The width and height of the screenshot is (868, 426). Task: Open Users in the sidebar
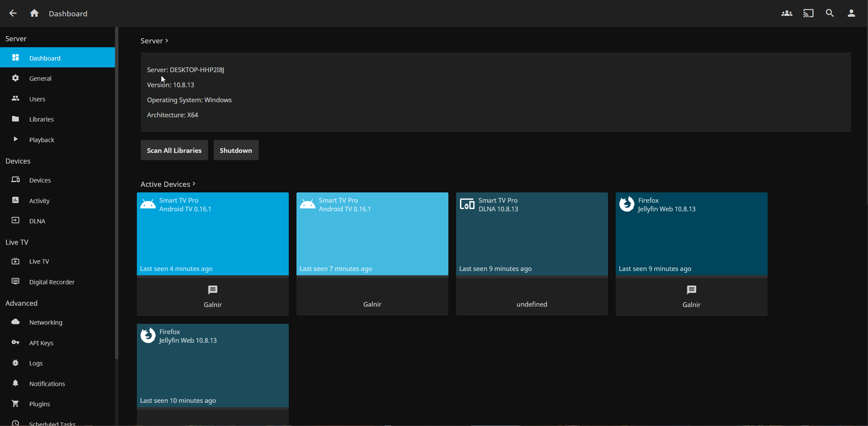[37, 99]
